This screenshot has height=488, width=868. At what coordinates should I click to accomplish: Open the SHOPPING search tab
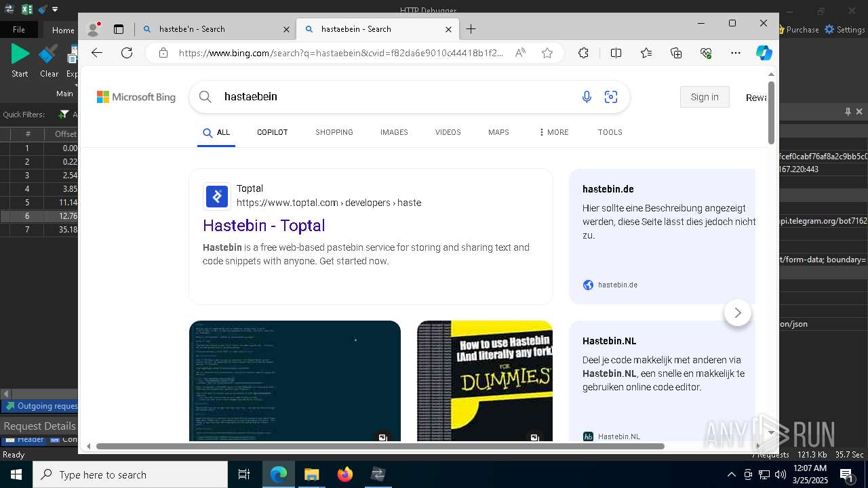(334, 132)
